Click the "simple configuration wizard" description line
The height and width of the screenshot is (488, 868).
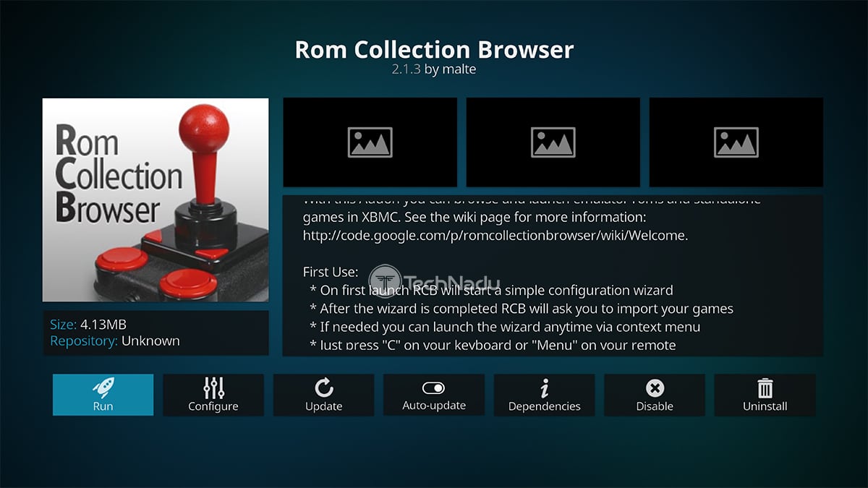[x=491, y=291]
